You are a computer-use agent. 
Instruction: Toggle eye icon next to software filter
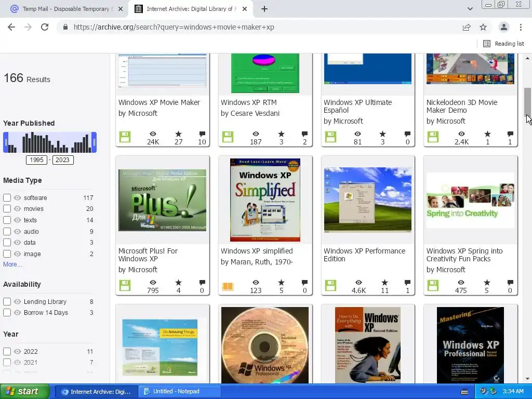coord(17,198)
